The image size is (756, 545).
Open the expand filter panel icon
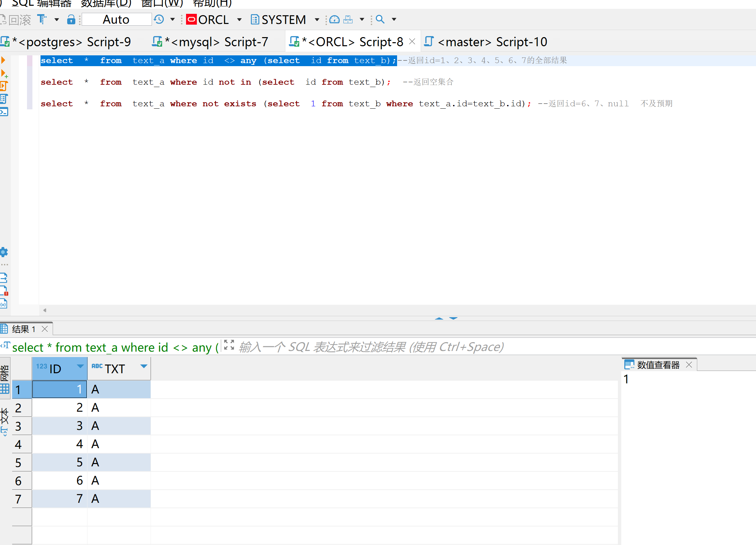click(x=229, y=345)
